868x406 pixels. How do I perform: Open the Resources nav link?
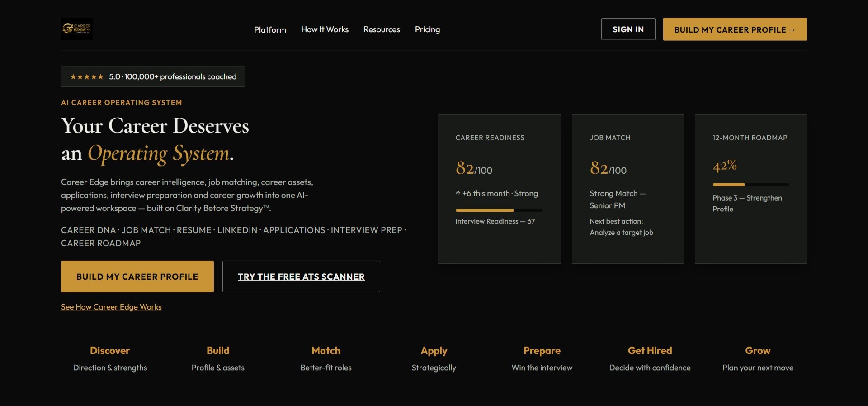click(382, 29)
